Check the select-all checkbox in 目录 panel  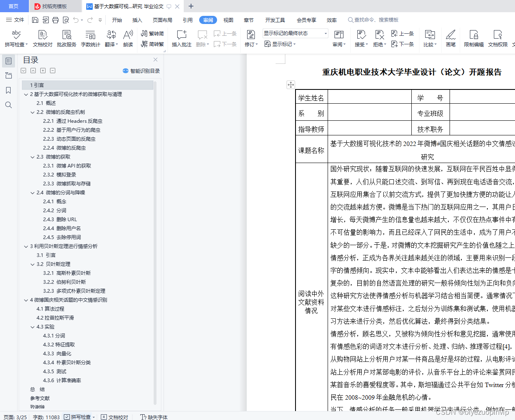tap(23, 70)
